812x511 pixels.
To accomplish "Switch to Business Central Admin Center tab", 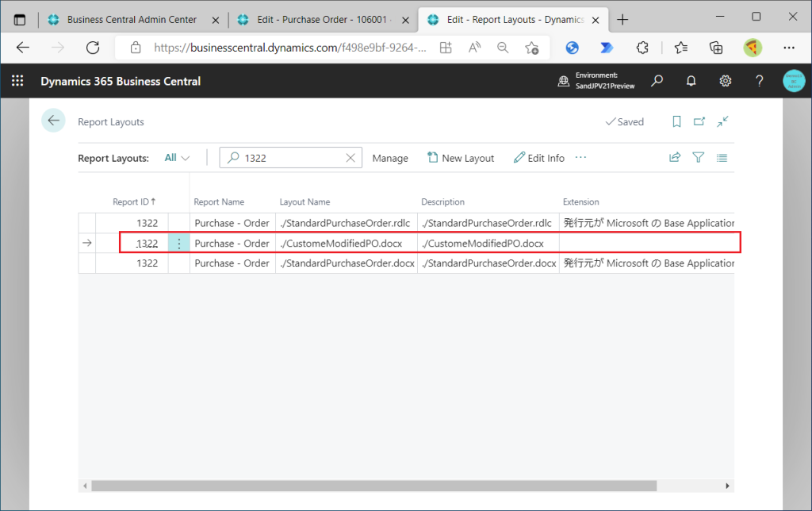I will [x=132, y=20].
